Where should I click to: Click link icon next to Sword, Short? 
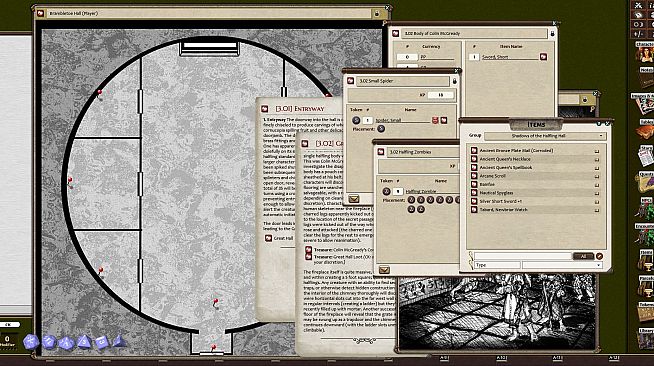click(x=543, y=56)
